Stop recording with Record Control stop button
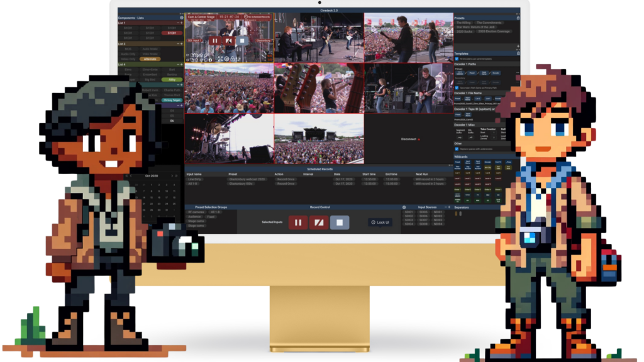644x362 pixels. (x=340, y=222)
